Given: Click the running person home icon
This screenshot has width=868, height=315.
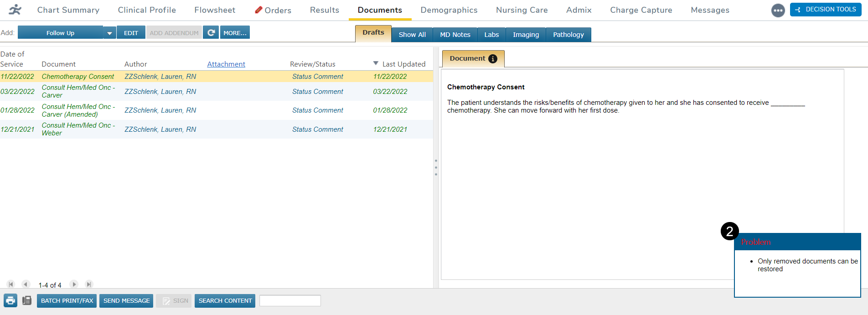Looking at the screenshot, I should [15, 10].
